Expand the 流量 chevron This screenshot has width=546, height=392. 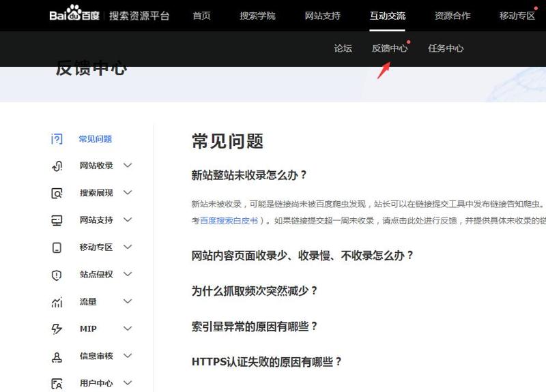pyautogui.click(x=128, y=301)
